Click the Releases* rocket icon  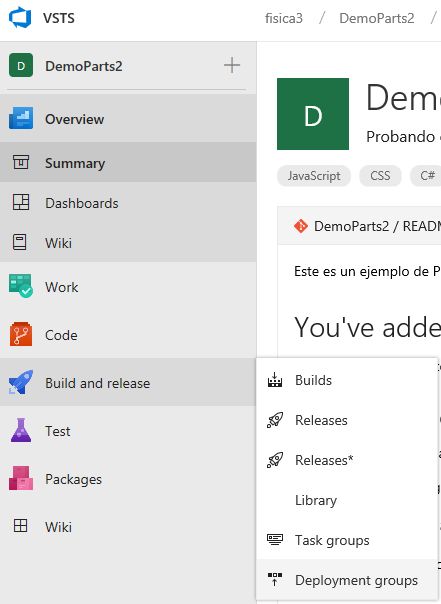tap(275, 460)
